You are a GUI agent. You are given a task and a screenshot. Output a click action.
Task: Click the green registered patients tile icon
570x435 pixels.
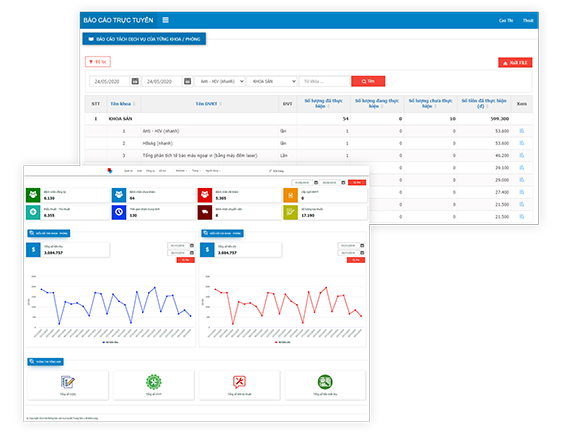point(33,195)
